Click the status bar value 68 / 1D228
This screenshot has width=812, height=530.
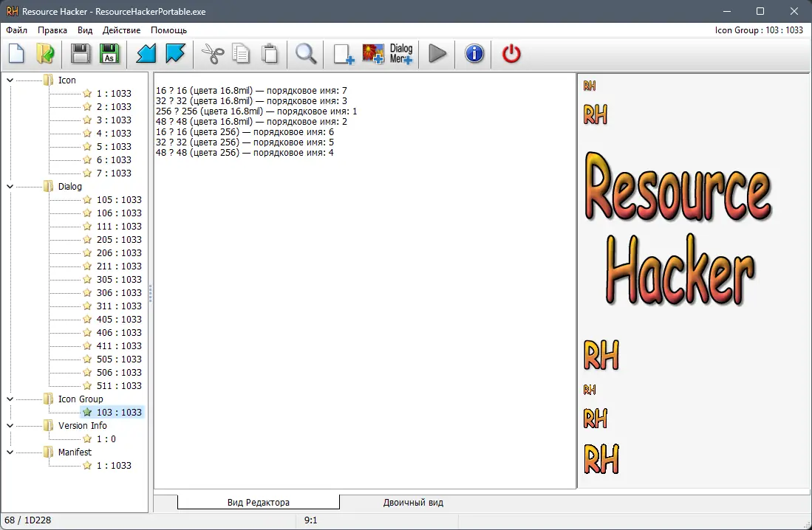click(x=28, y=520)
